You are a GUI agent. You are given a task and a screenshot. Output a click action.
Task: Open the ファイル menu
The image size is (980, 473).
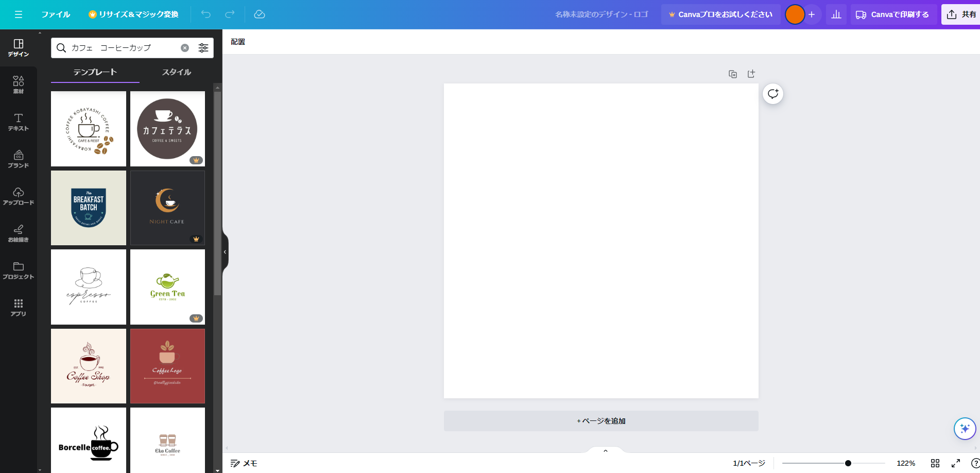(x=56, y=14)
